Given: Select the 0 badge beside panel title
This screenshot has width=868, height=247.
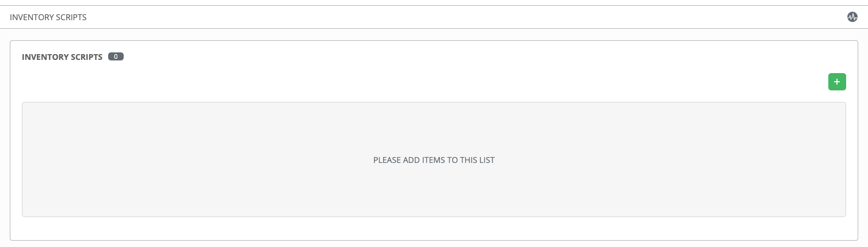Looking at the screenshot, I should click(x=116, y=57).
